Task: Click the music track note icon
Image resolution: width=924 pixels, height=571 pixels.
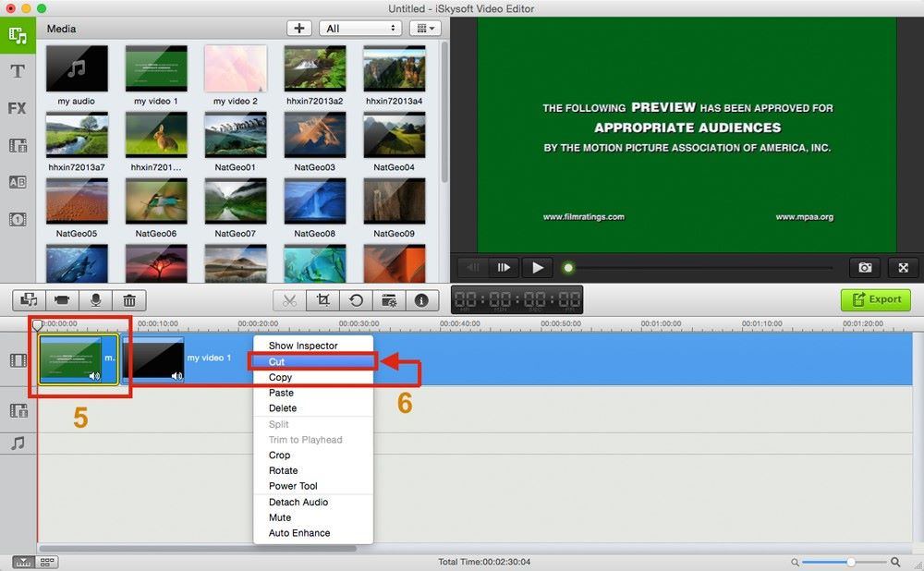Action: [18, 443]
